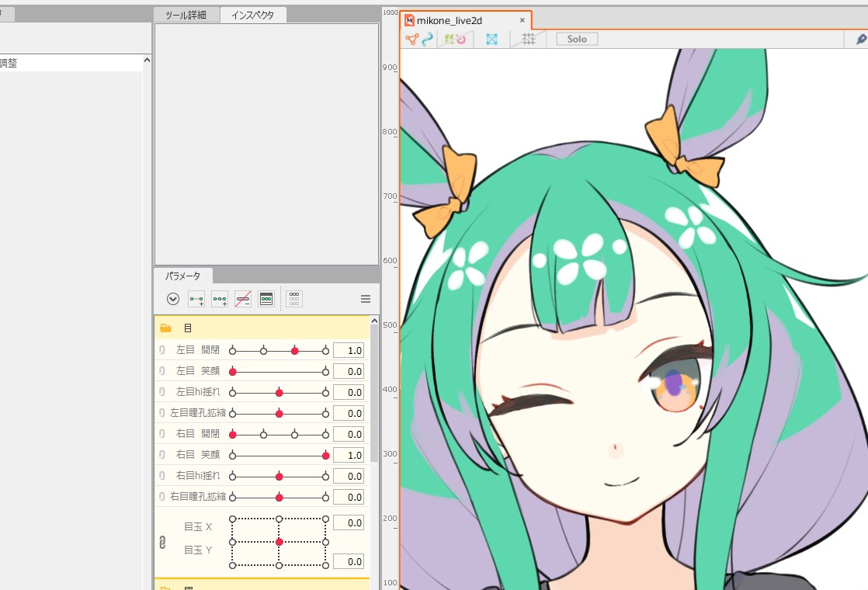
Task: Toggle clip icon for 左目瞳孔拡縮 row
Action: (x=162, y=413)
